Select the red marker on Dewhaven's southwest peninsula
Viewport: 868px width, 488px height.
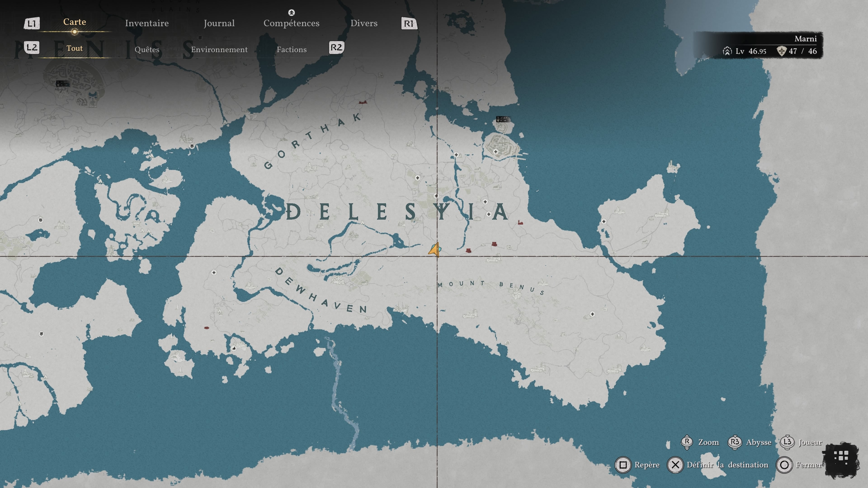(207, 327)
